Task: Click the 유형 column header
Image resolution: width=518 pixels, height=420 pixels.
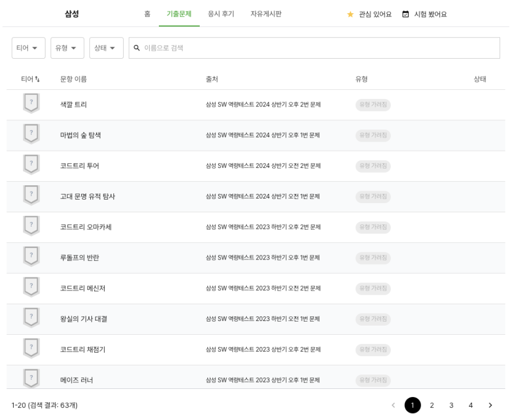Action: pyautogui.click(x=361, y=79)
